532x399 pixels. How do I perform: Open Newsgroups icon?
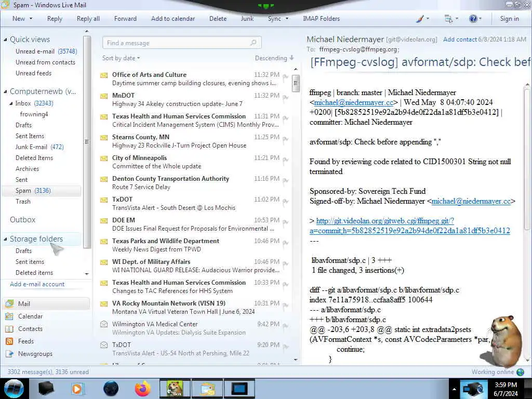(9, 354)
